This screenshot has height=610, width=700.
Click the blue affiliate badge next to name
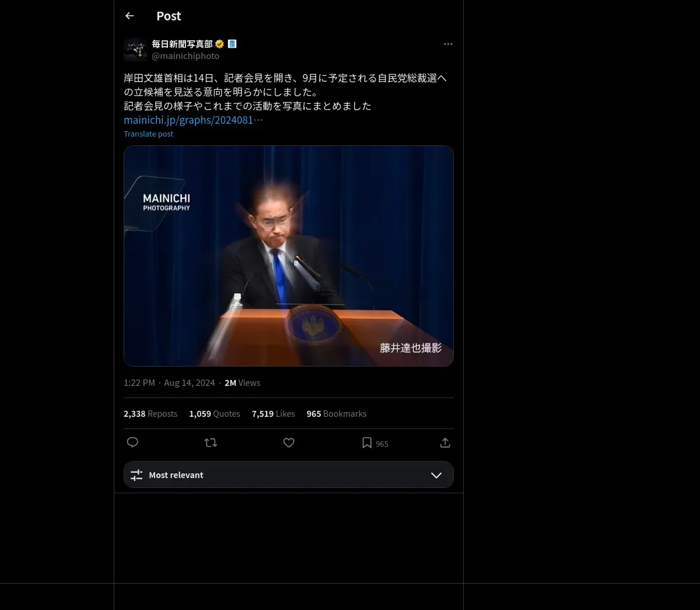[x=232, y=44]
